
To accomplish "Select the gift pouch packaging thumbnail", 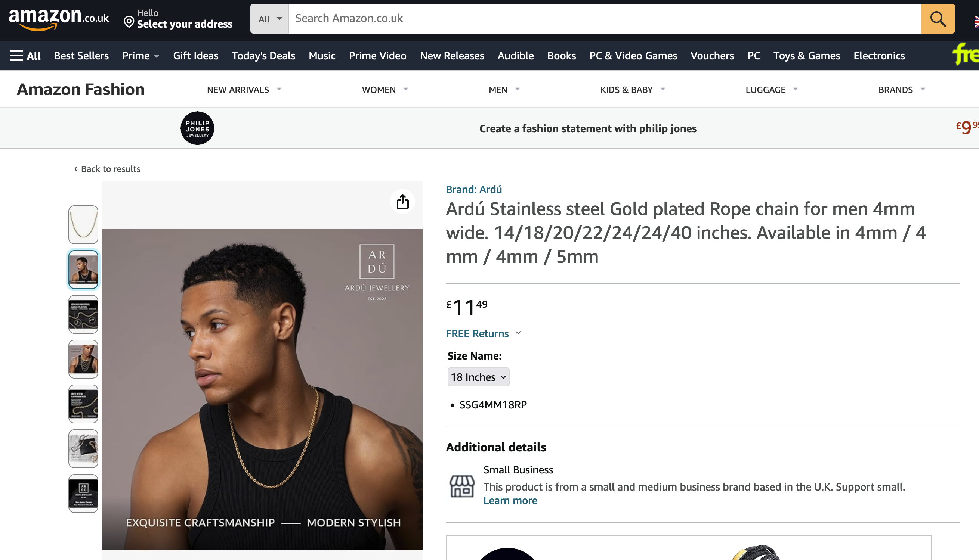I will (83, 448).
